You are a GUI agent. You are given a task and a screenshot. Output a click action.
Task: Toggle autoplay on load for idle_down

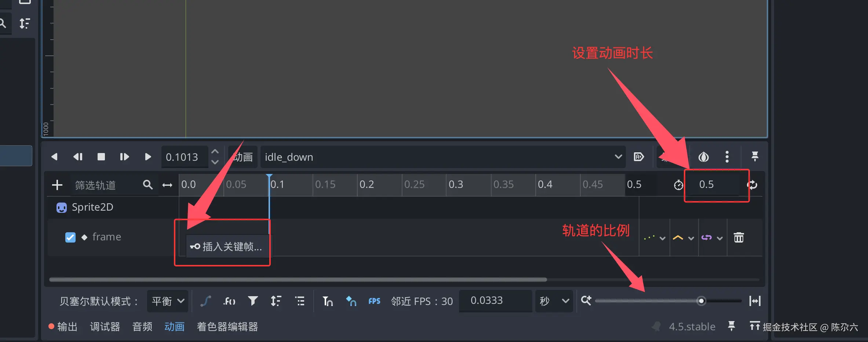[639, 157]
